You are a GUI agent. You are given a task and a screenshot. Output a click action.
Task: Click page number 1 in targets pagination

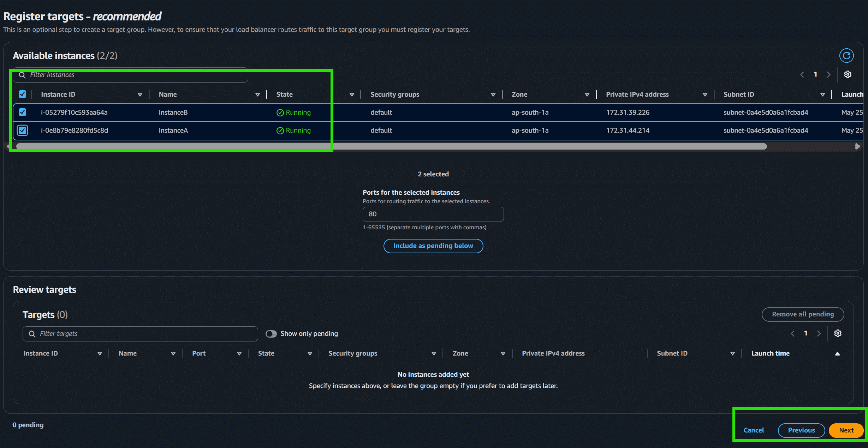pyautogui.click(x=805, y=333)
